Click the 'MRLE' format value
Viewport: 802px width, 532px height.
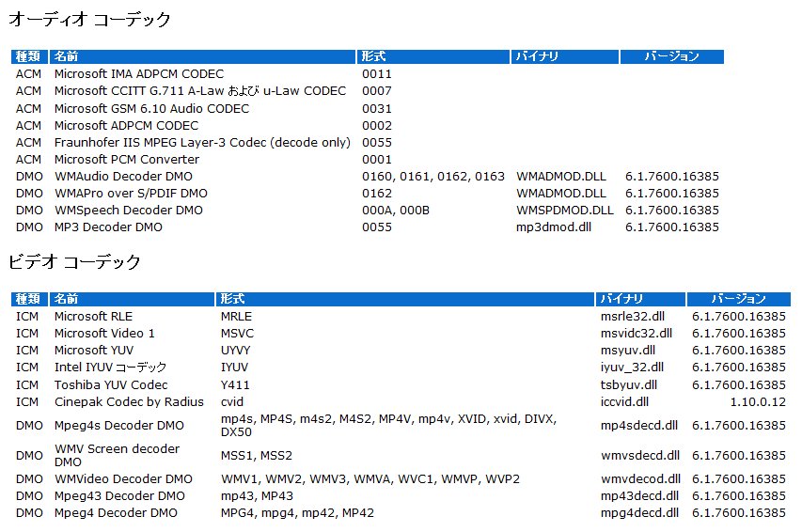236,316
